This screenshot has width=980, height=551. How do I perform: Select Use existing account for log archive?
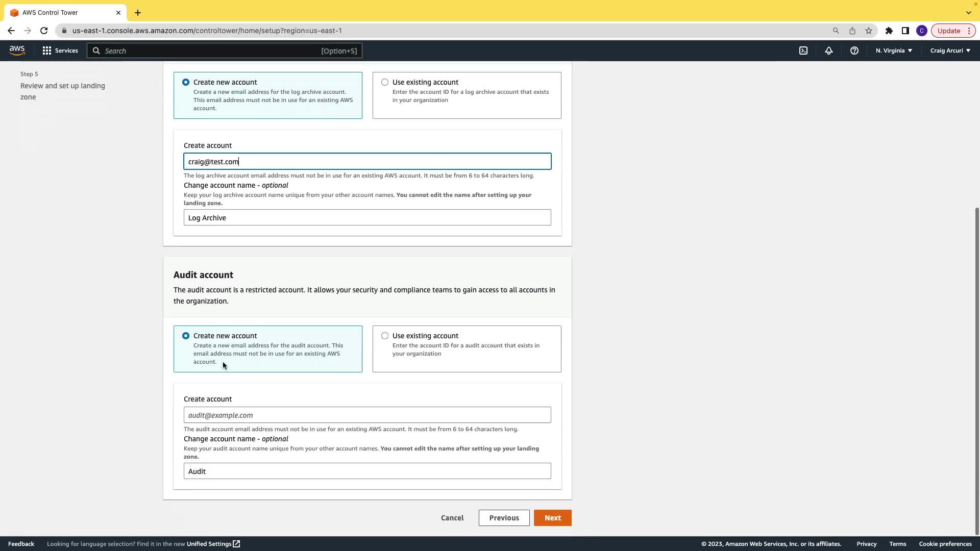[385, 82]
